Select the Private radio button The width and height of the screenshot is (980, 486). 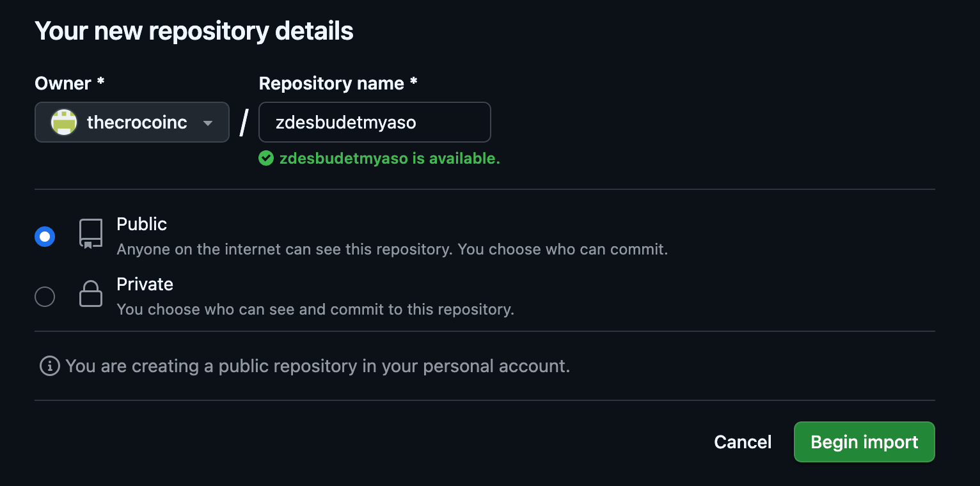[45, 297]
